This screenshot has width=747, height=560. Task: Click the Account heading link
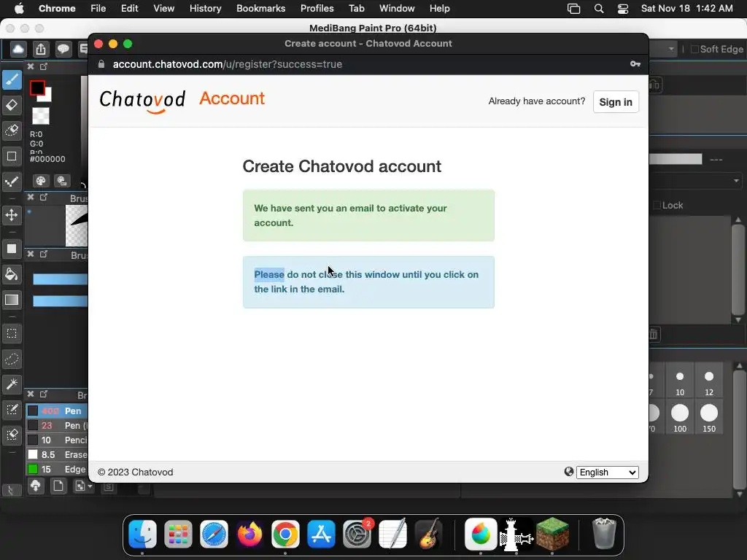coord(232,98)
